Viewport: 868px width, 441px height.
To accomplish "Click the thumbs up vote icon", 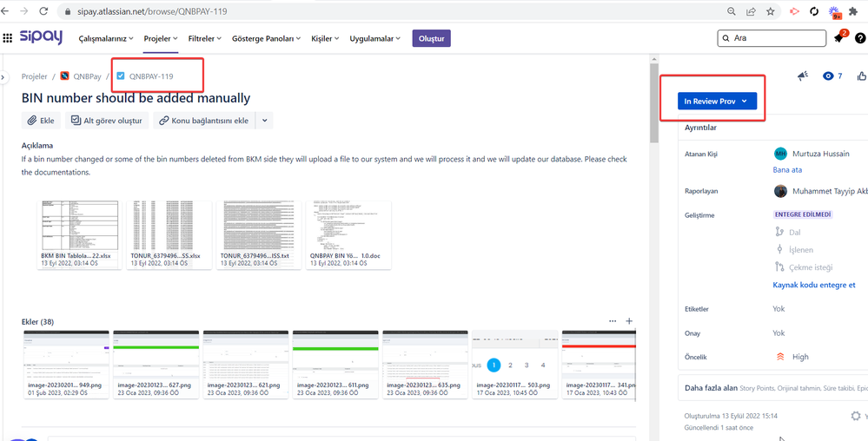I will (862, 76).
